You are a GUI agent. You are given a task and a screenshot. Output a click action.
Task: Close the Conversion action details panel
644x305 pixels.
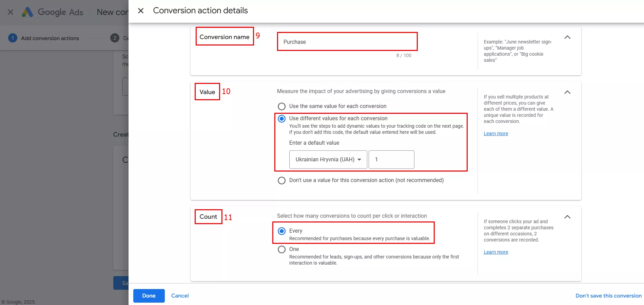[x=141, y=11]
